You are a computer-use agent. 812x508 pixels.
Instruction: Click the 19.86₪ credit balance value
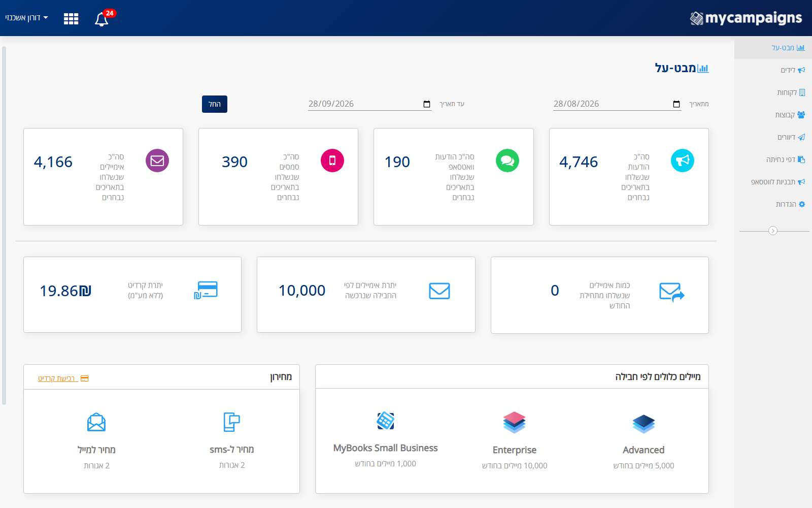coord(65,291)
